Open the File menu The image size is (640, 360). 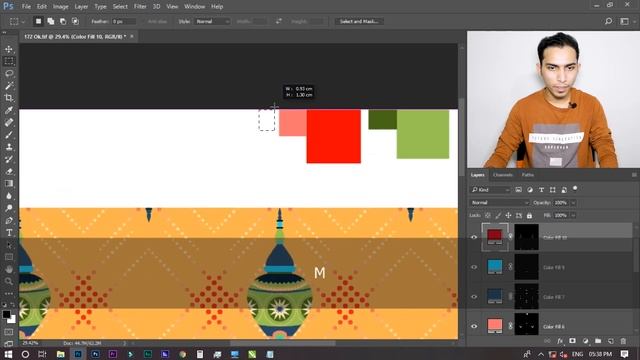26,7
